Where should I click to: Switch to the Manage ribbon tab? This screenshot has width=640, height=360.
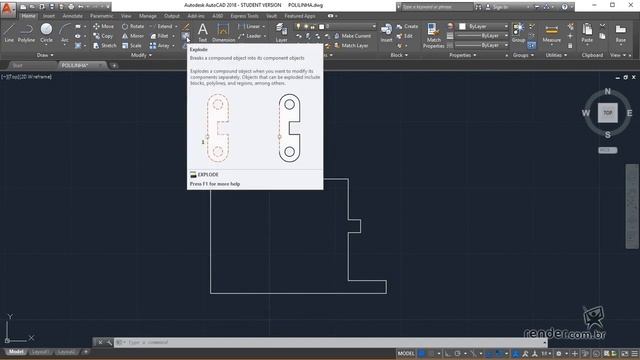(x=147, y=16)
